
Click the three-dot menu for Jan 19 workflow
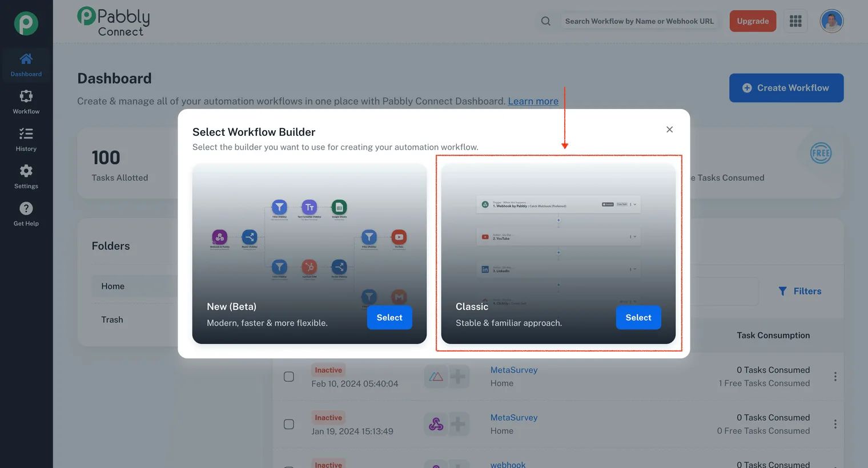click(x=835, y=424)
